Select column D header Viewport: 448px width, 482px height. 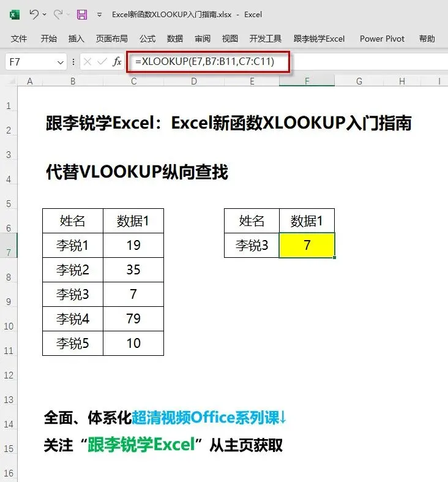tap(194, 81)
